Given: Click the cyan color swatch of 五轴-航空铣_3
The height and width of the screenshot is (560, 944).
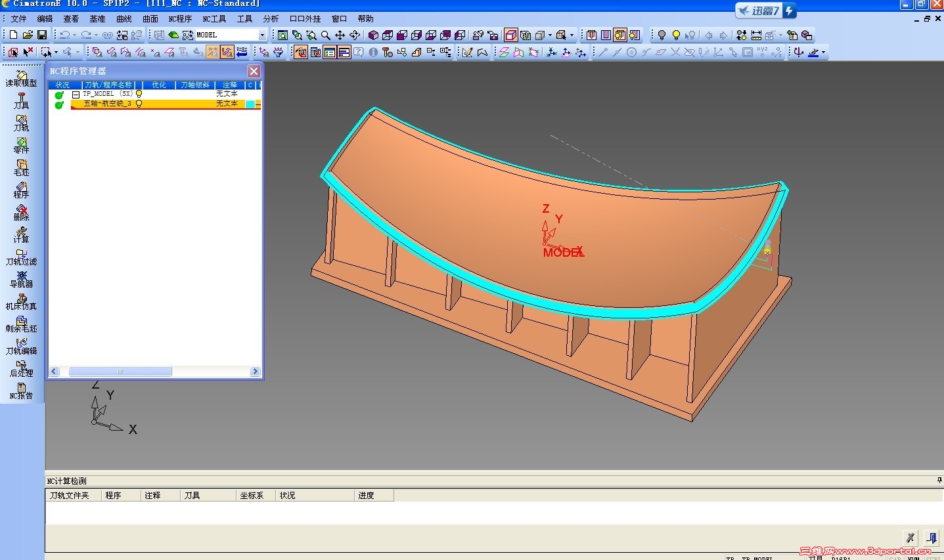Looking at the screenshot, I should tap(250, 104).
